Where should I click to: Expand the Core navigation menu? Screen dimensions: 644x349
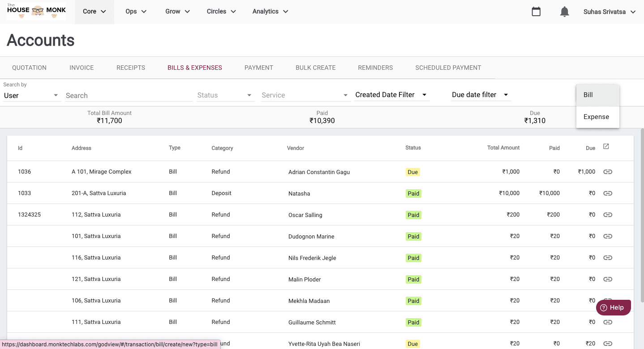tap(94, 12)
